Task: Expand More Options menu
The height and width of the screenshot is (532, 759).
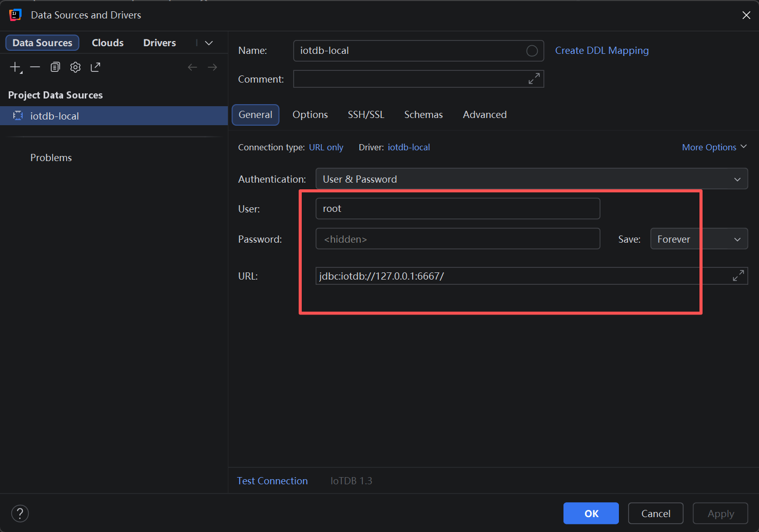Action: coord(714,147)
